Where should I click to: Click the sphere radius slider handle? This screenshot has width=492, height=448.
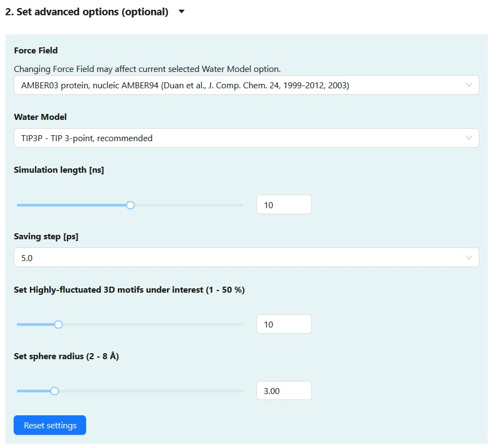pyautogui.click(x=55, y=391)
